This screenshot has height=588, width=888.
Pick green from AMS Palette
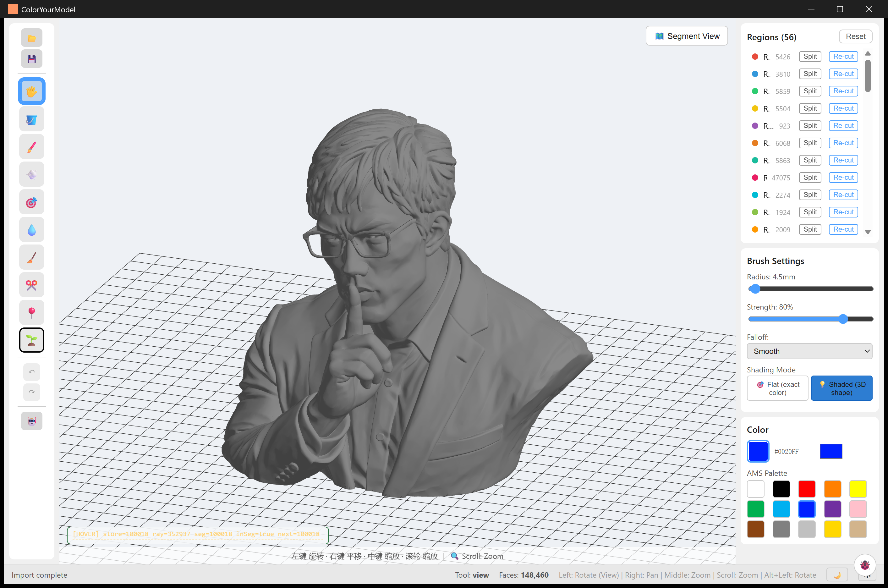pyautogui.click(x=755, y=509)
